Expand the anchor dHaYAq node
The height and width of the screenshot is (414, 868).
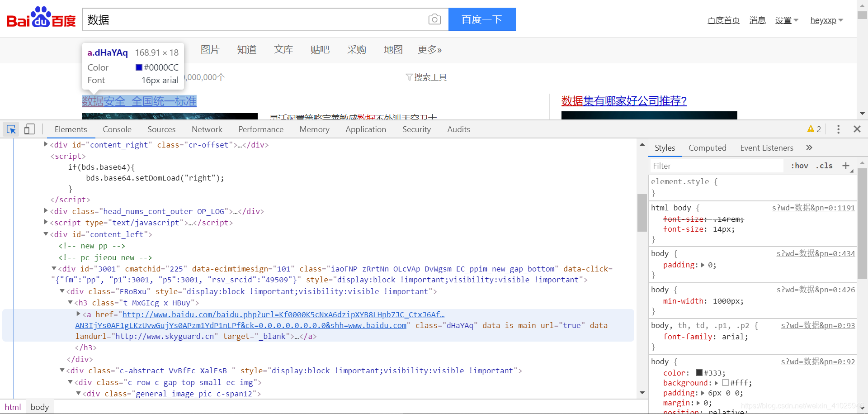[x=78, y=314]
